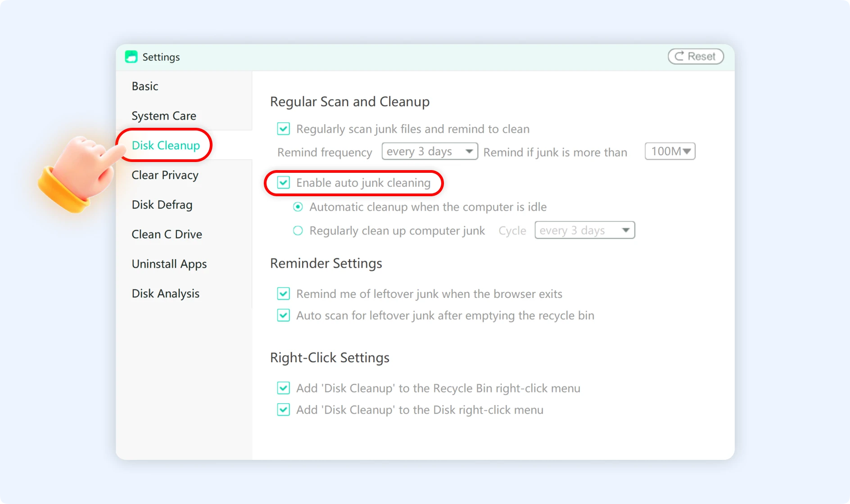Toggle auto scan after emptying the recycle bin
Viewport: 850px width, 504px height.
pos(283,315)
